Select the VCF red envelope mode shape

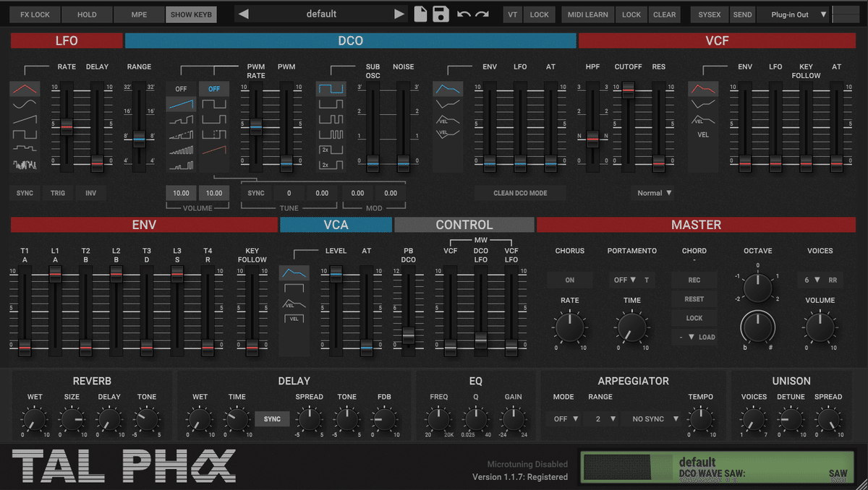(x=703, y=89)
